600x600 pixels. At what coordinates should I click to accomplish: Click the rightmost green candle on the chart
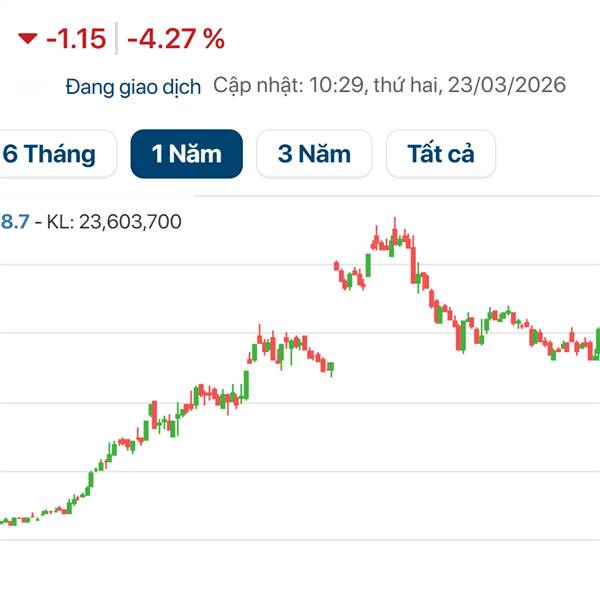tap(596, 342)
